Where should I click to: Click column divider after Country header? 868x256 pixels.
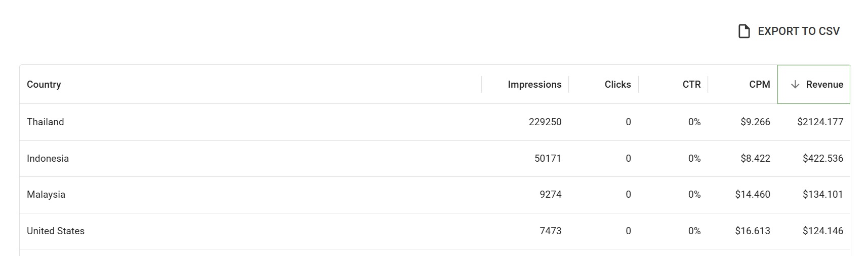pos(481,85)
